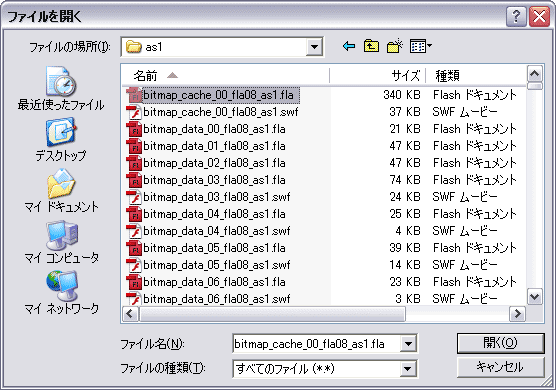Go to デスクトップ in places bar

click(61, 140)
